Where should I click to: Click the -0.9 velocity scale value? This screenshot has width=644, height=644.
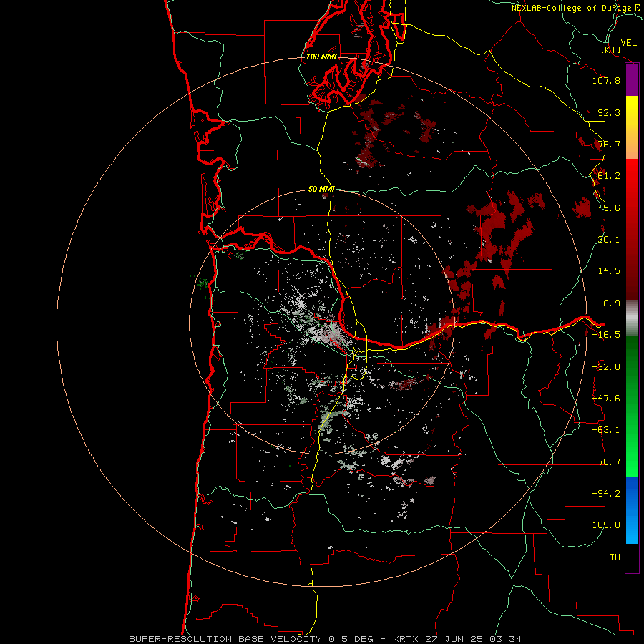click(609, 303)
